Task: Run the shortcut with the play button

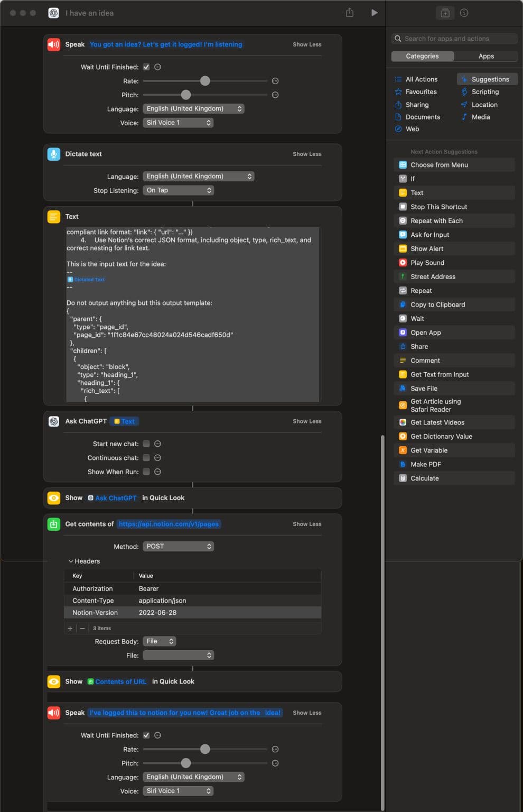Action: pos(375,12)
